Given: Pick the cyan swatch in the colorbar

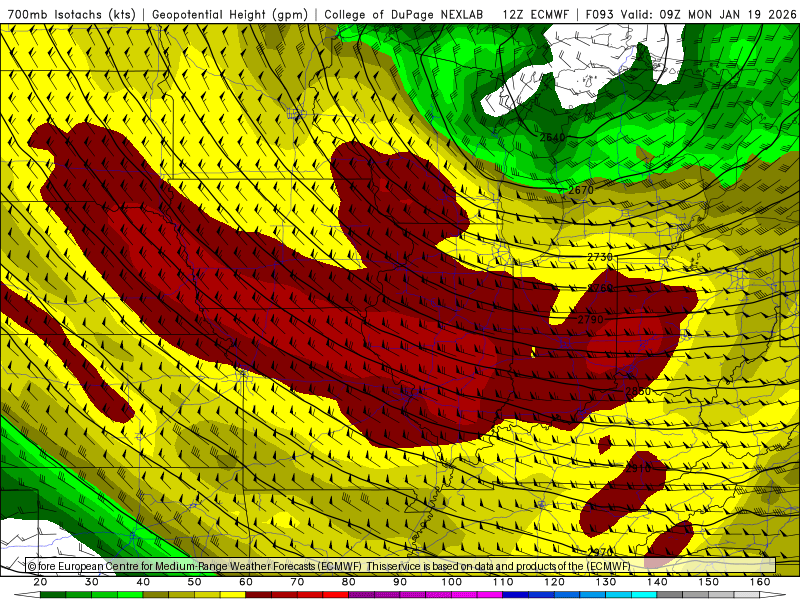Looking at the screenshot, I should click(644, 595).
